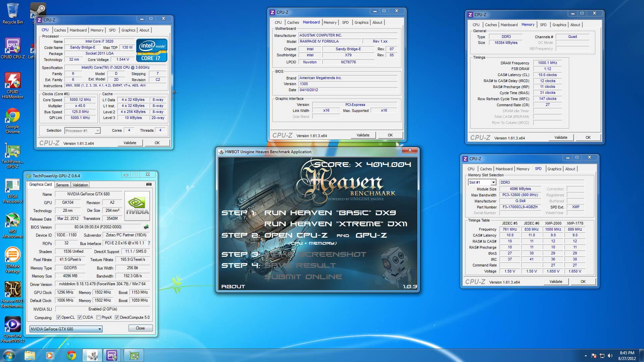Run Heaven "Xtreme" DX11 benchmark
This screenshot has height=362, width=644.
click(x=336, y=224)
